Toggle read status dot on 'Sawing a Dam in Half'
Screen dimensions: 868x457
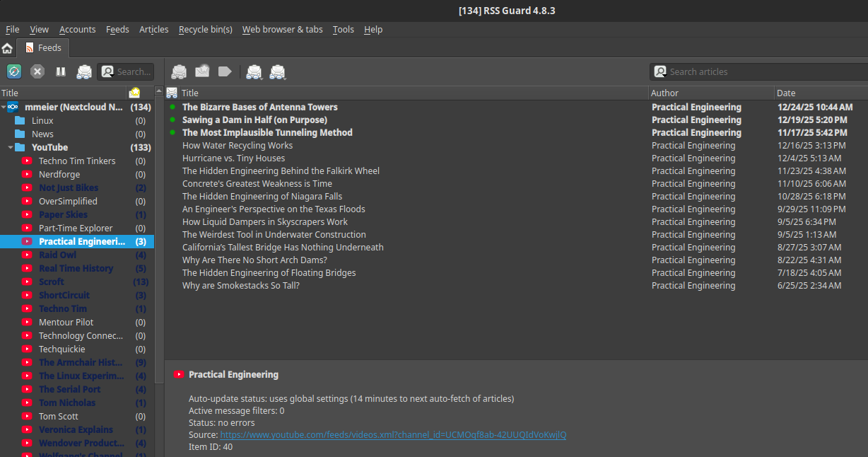pos(174,120)
